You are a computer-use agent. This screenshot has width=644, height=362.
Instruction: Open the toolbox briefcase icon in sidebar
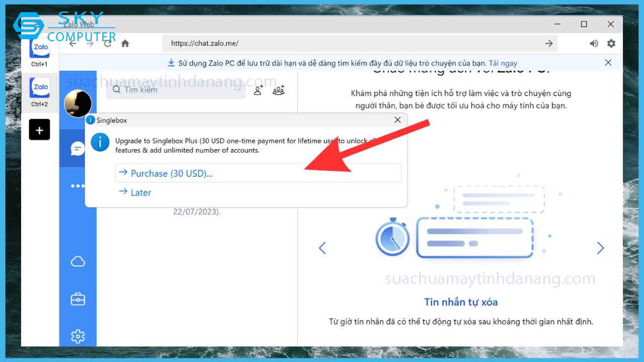(77, 299)
